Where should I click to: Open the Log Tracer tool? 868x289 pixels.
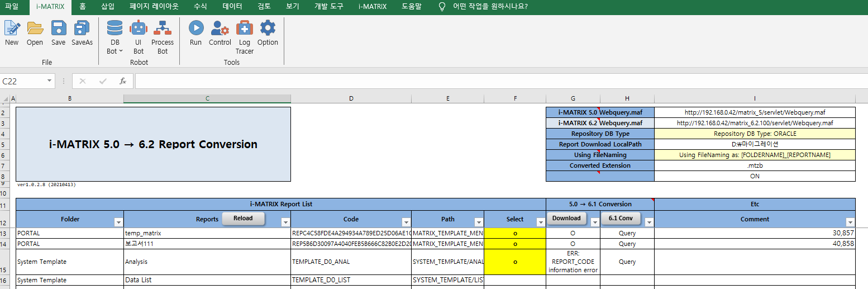click(244, 29)
